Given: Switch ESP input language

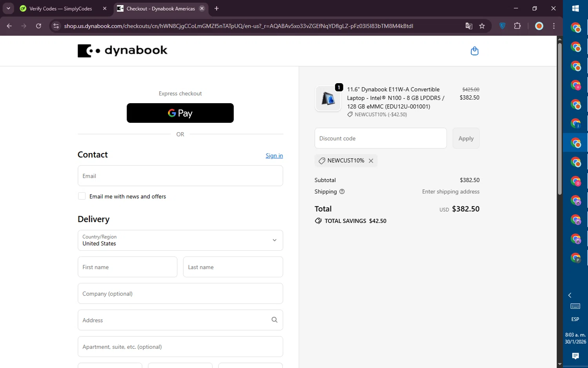Looking at the screenshot, I should click(575, 319).
